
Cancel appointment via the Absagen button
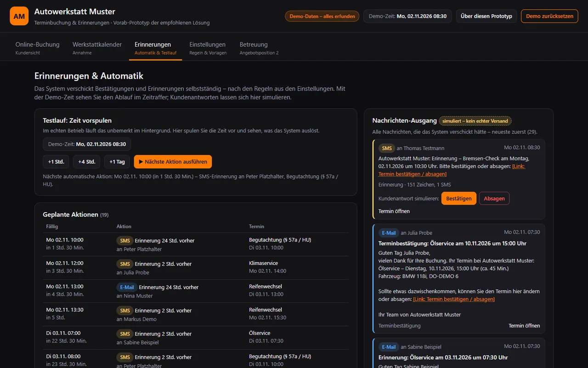(494, 198)
